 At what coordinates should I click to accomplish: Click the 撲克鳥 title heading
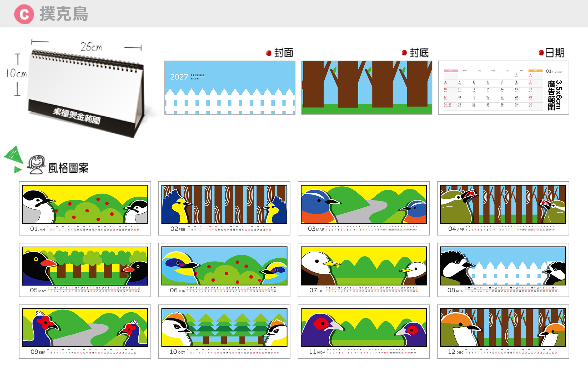click(64, 14)
